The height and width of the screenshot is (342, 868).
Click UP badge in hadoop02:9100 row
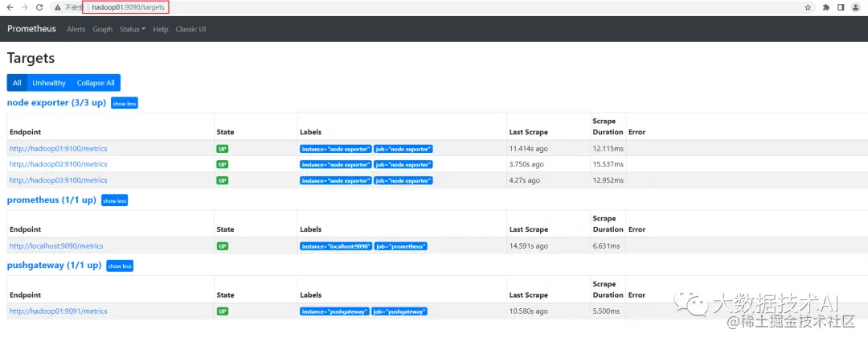223,165
